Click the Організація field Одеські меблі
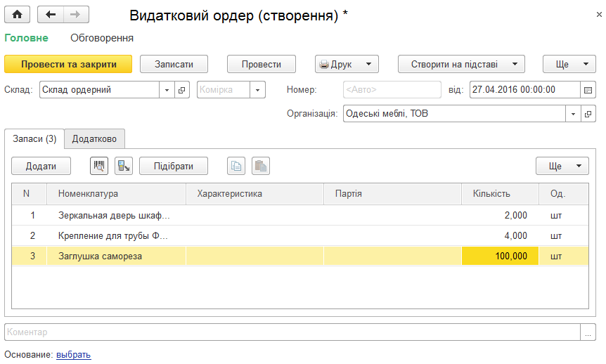606x364 pixels. tap(454, 114)
